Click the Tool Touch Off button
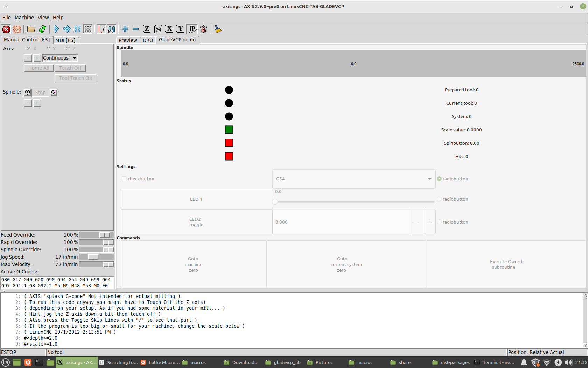 click(x=76, y=78)
